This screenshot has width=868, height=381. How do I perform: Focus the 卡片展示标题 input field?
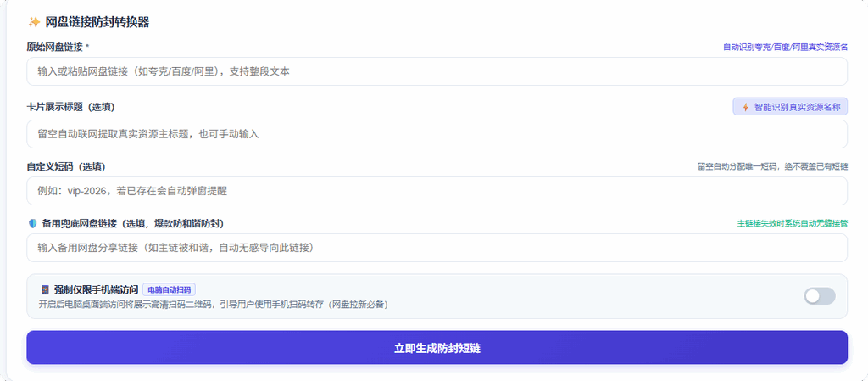coord(437,134)
